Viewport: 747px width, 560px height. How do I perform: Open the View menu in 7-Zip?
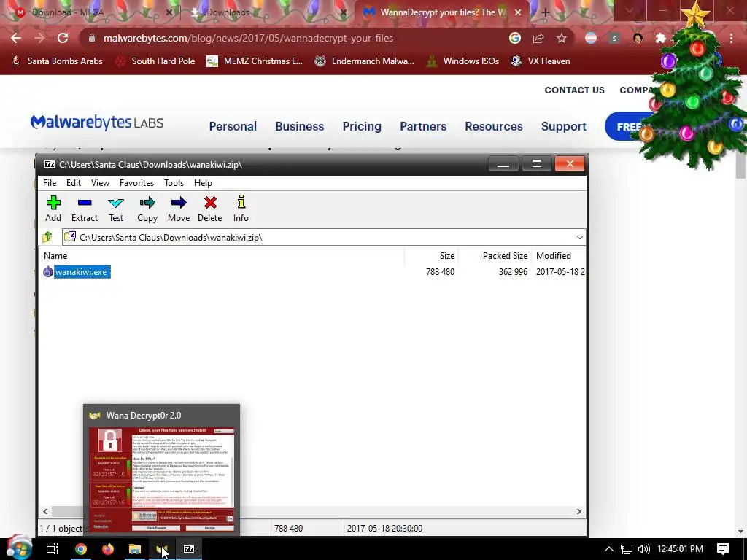(x=100, y=183)
